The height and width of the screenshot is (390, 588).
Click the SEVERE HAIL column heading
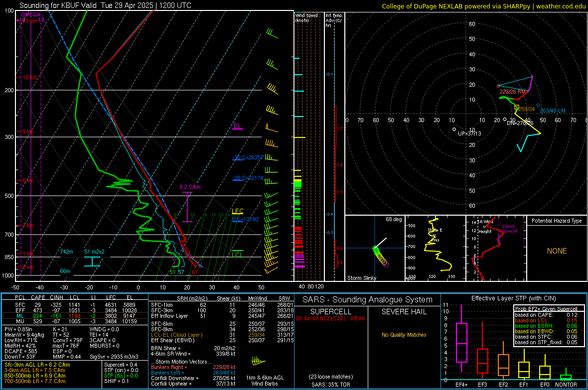pyautogui.click(x=404, y=312)
